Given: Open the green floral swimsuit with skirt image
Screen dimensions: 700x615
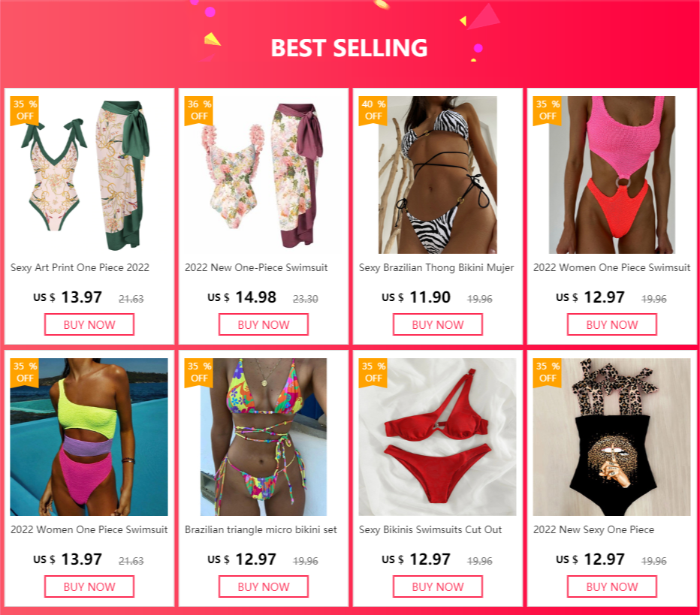Looking at the screenshot, I should [x=89, y=175].
